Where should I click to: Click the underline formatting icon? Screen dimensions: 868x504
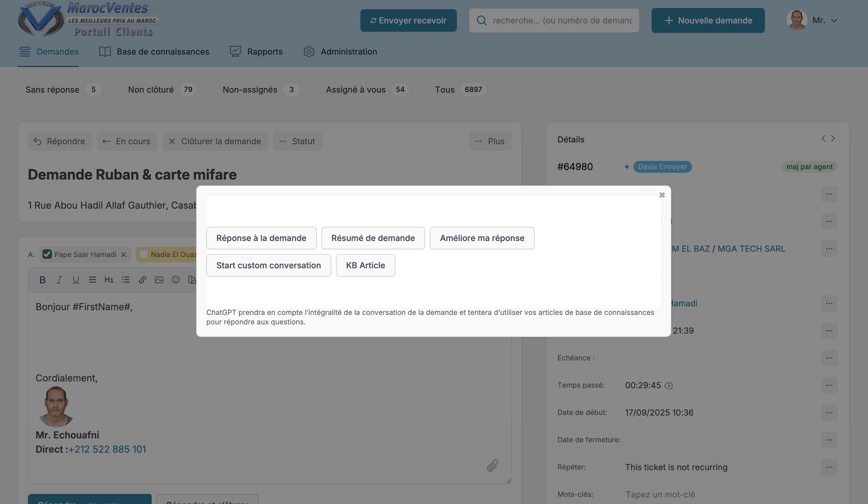point(76,280)
